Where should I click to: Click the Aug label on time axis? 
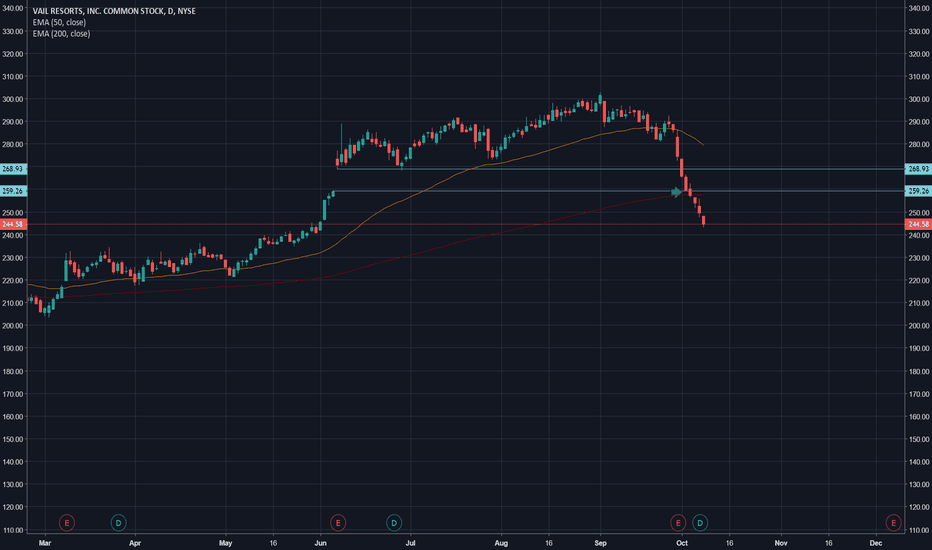click(x=501, y=543)
